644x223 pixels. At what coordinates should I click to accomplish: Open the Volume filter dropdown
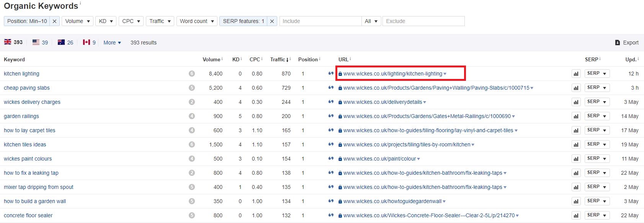coord(77,21)
